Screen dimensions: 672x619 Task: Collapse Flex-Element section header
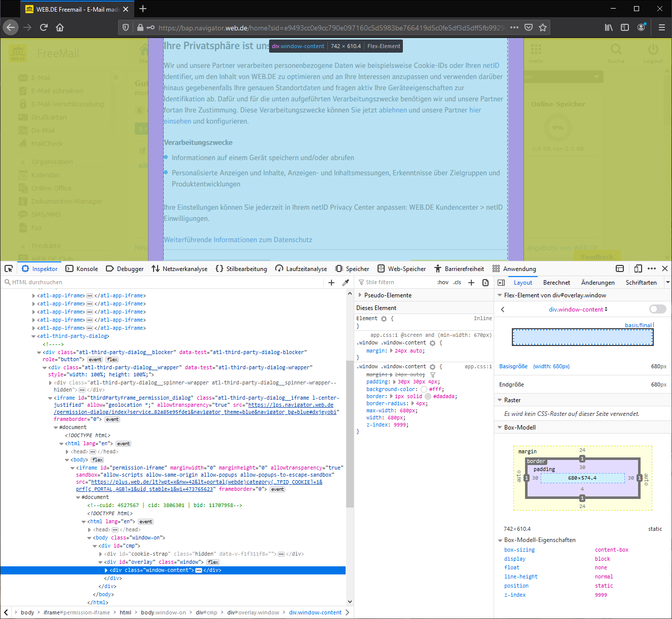coord(500,295)
